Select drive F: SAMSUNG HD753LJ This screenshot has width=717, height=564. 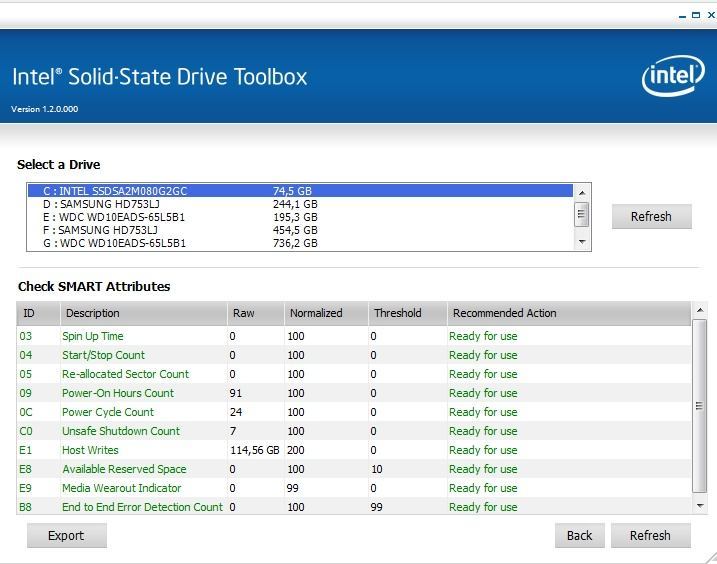point(300,230)
